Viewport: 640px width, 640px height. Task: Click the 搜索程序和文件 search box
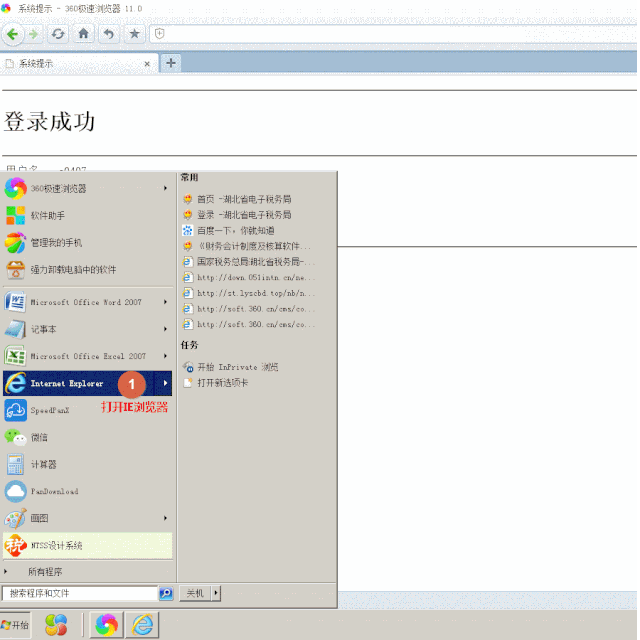[80, 593]
